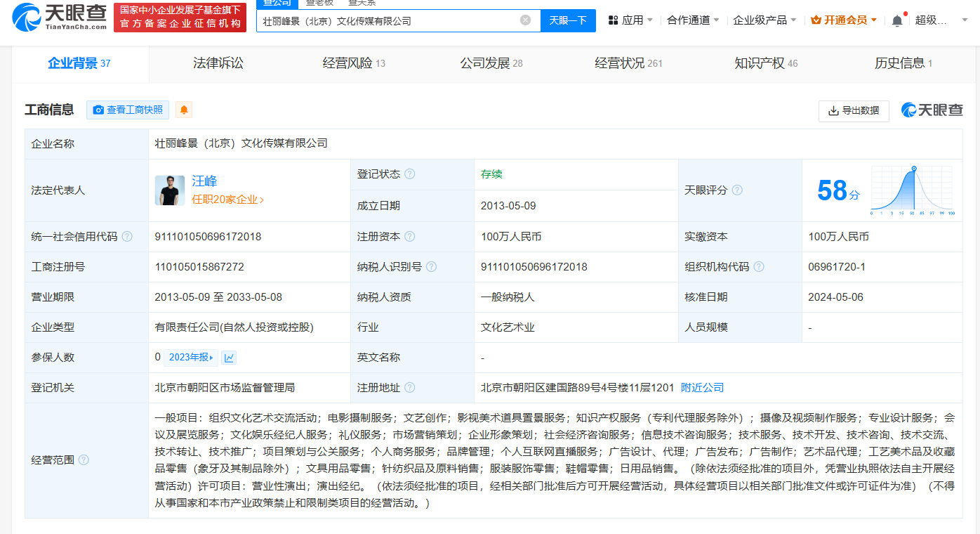Select the 查公司 search tab
This screenshot has height=534, width=980.
[277, 3]
